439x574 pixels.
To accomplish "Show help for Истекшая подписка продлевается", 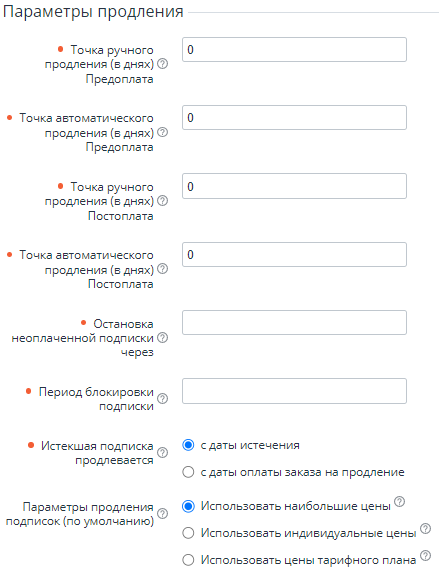I will 163,453.
